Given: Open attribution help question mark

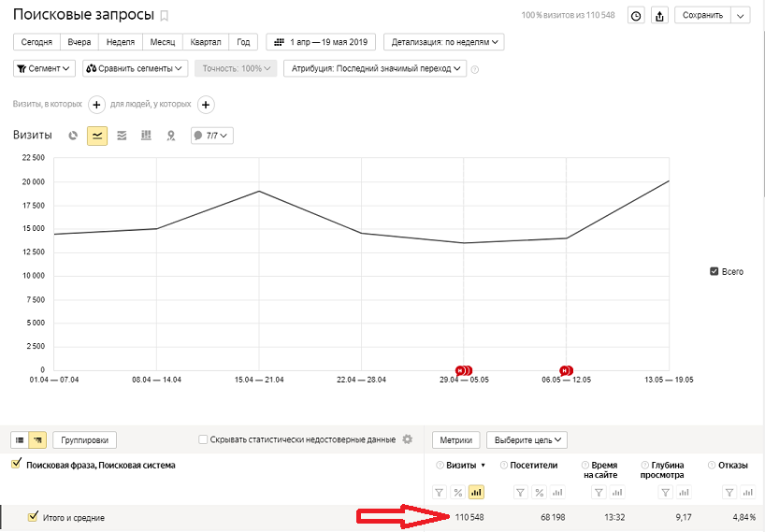Looking at the screenshot, I should click(x=475, y=70).
